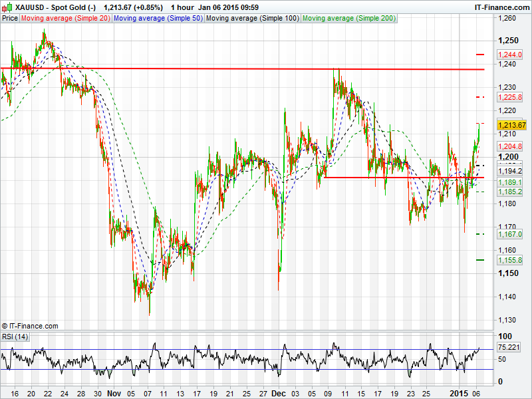The width and height of the screenshot is (532, 399).
Task: Click the RSI value 75.221 label
Action: (509, 347)
